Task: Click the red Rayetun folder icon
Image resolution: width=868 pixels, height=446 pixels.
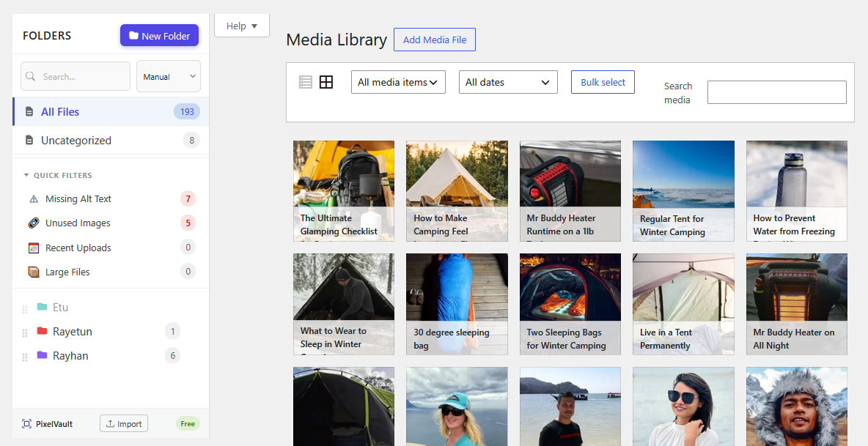Action: [42, 331]
